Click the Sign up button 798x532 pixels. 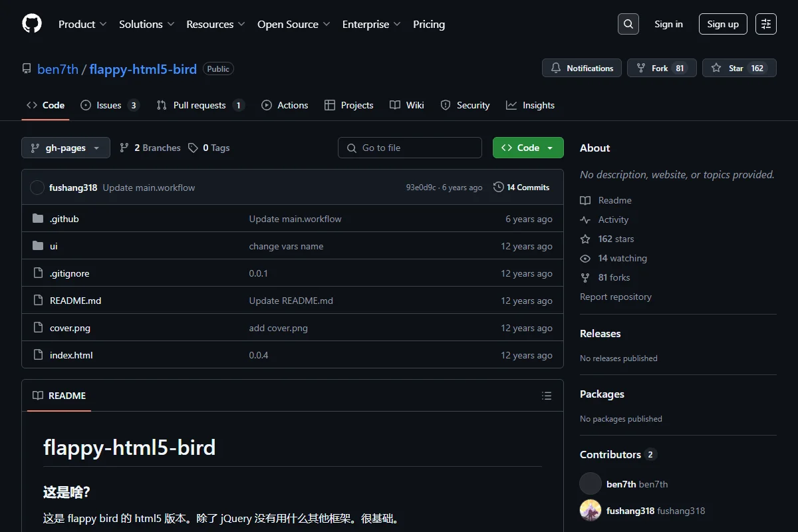coord(723,24)
